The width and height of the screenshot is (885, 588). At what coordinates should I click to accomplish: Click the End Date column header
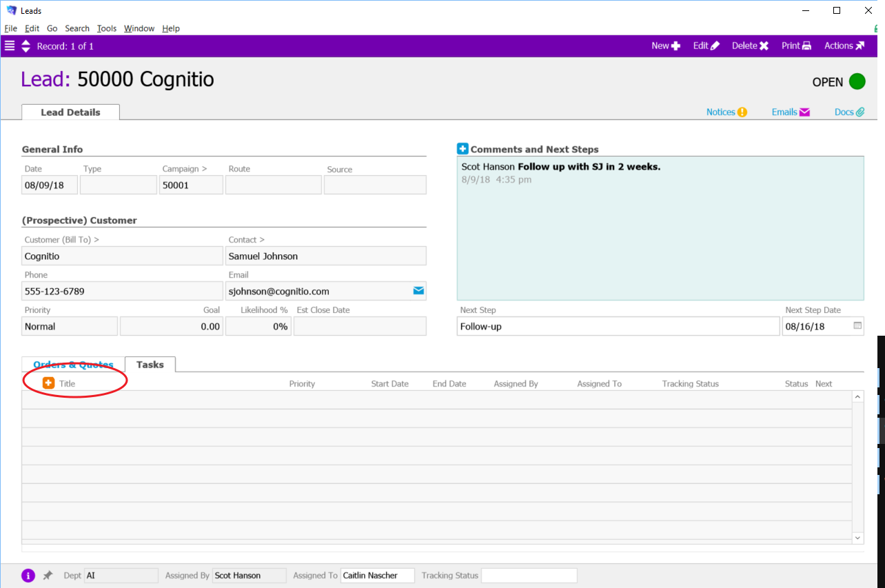pos(449,384)
